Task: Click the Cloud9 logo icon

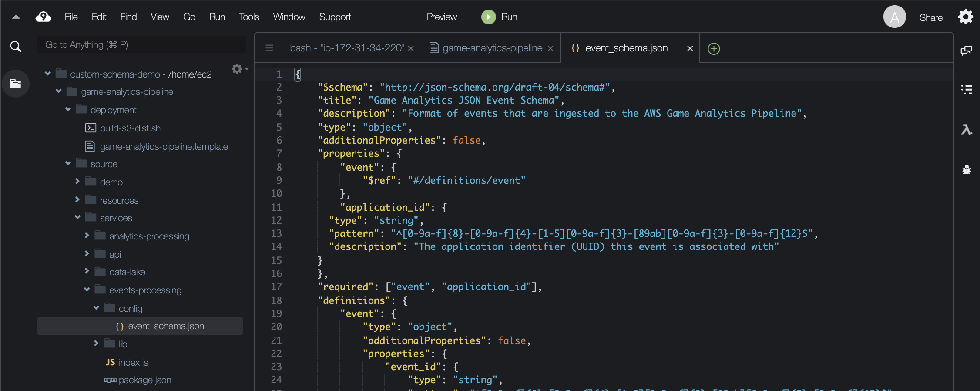Action: click(43, 17)
